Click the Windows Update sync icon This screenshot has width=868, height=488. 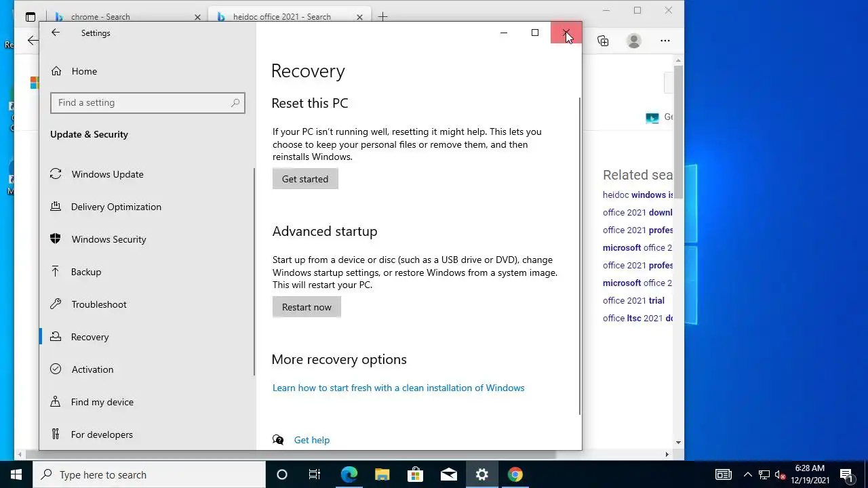(56, 174)
